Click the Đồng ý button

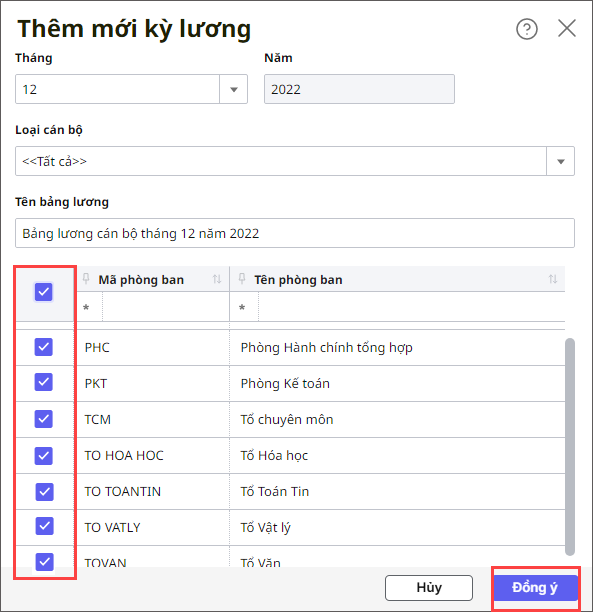pos(536,587)
